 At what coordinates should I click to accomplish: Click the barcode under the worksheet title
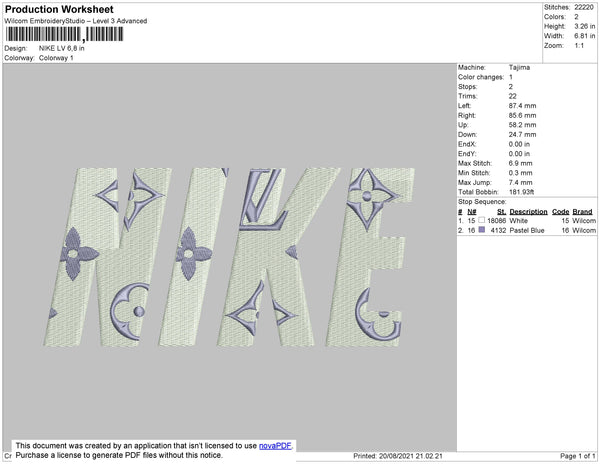64,34
